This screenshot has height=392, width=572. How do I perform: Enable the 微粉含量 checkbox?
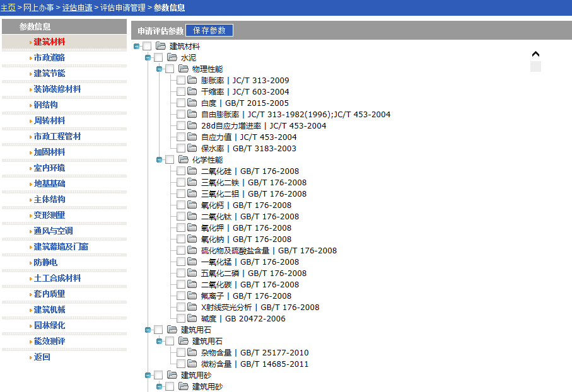pyautogui.click(x=181, y=364)
